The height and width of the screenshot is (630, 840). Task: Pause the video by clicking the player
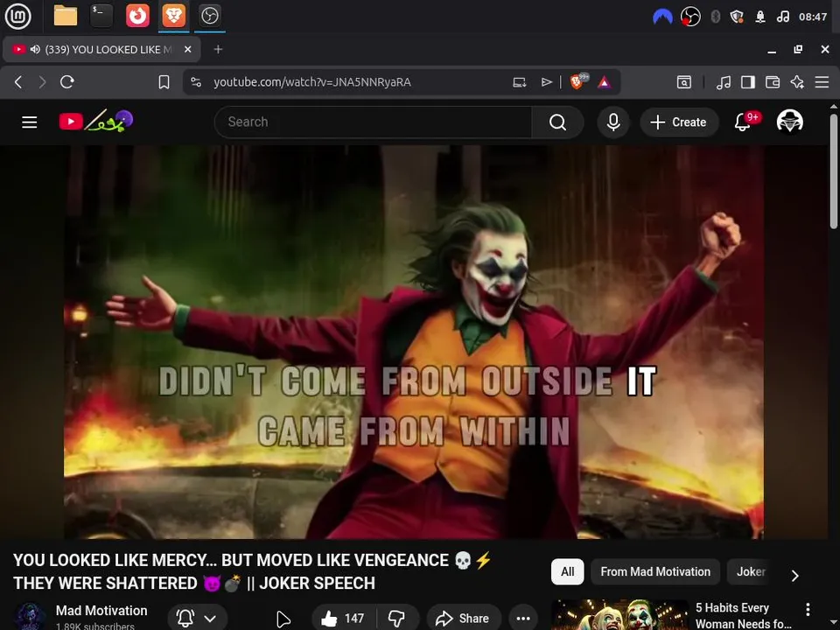414,342
